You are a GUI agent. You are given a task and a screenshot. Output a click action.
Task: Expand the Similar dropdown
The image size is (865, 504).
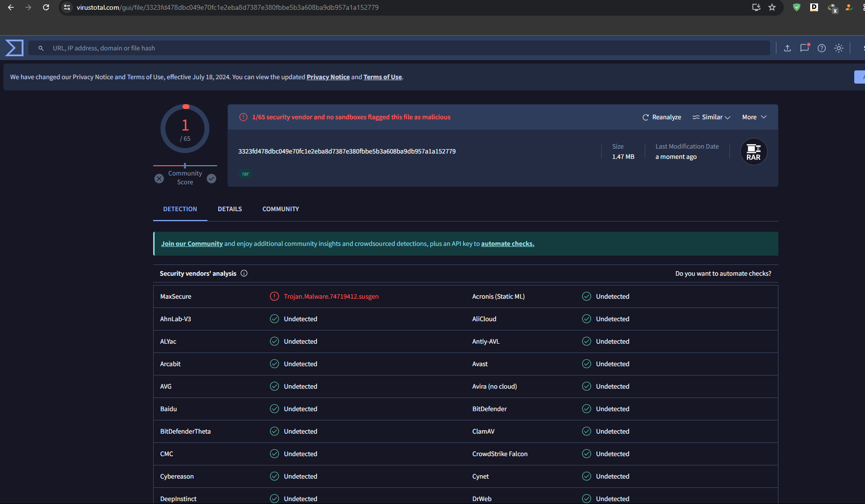(x=711, y=117)
